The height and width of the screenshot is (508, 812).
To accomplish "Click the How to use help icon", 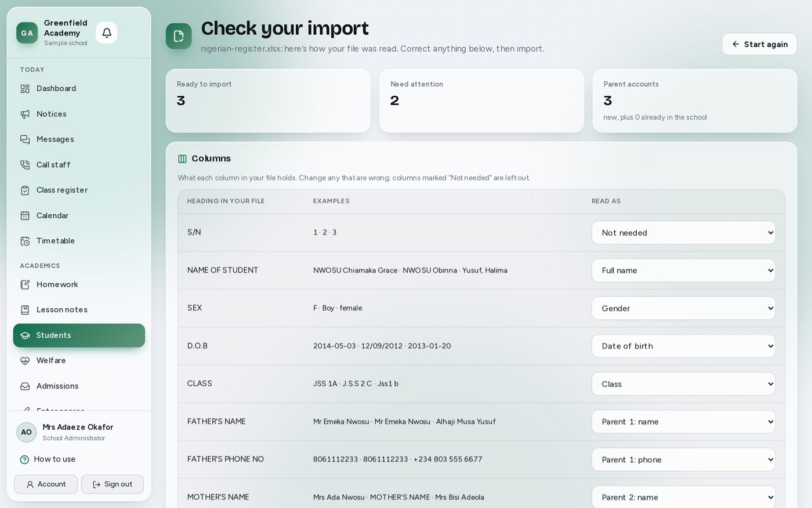I will click(24, 460).
